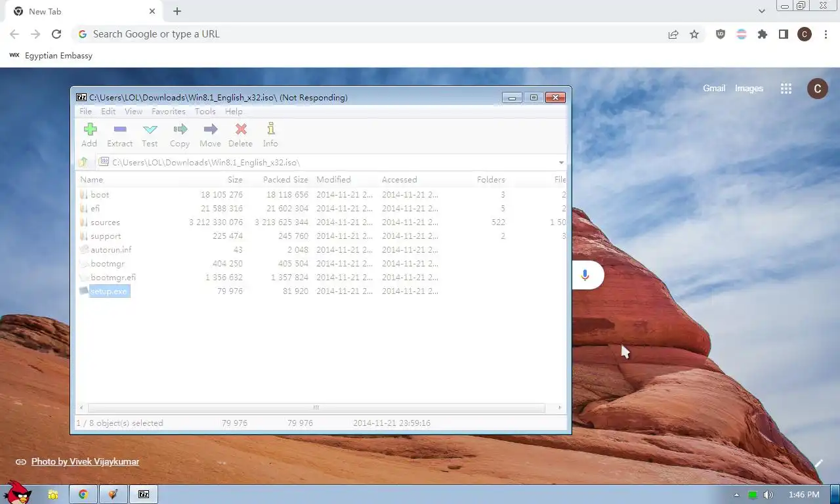Select the support folder icon

point(83,236)
